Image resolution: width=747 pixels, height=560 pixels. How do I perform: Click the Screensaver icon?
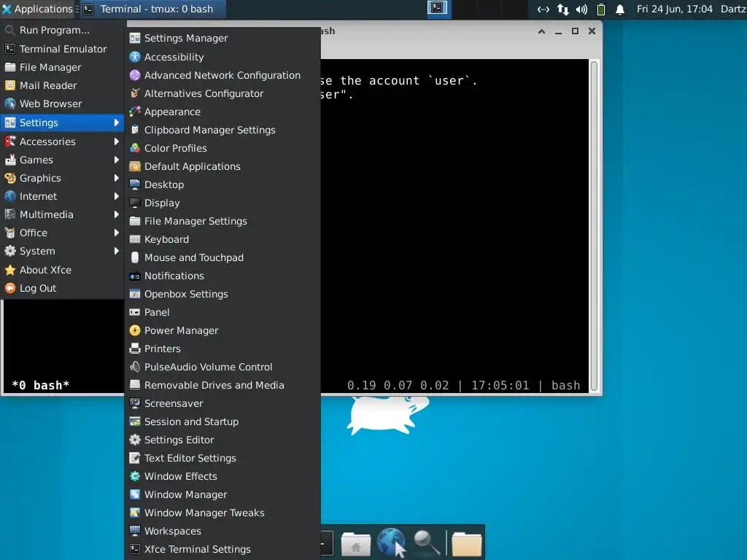coord(135,403)
